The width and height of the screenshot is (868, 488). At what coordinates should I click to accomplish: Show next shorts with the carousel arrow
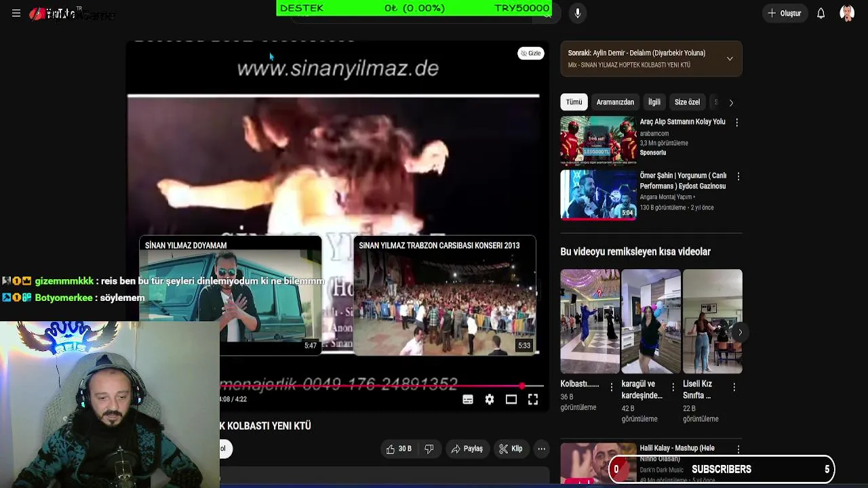tap(740, 331)
